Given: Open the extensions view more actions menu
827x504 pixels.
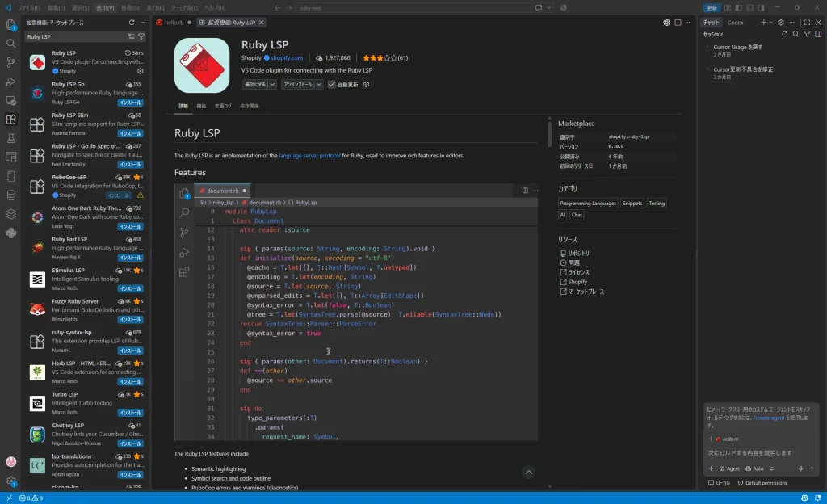Looking at the screenshot, I should pos(143,23).
